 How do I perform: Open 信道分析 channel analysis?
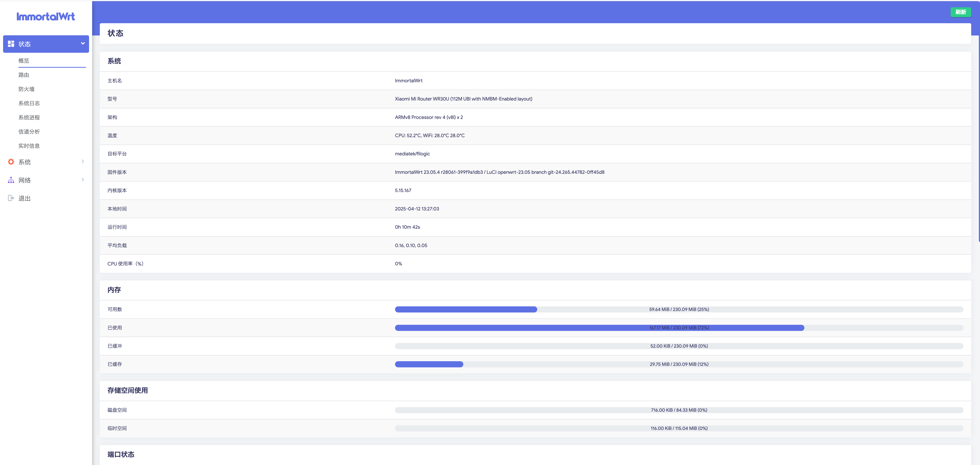click(29, 132)
